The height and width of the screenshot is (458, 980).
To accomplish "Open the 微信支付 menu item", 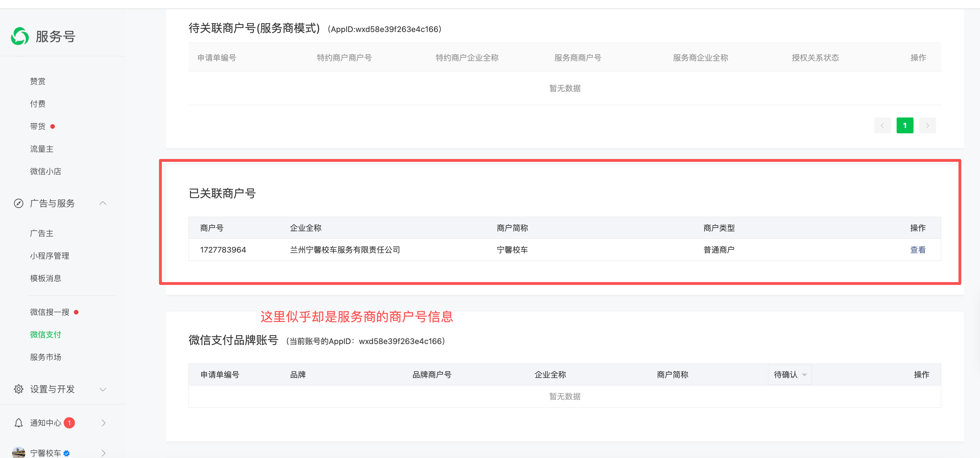I will [x=46, y=335].
